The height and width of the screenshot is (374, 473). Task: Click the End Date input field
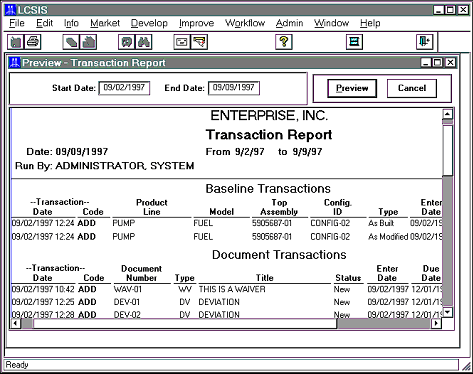coord(234,88)
